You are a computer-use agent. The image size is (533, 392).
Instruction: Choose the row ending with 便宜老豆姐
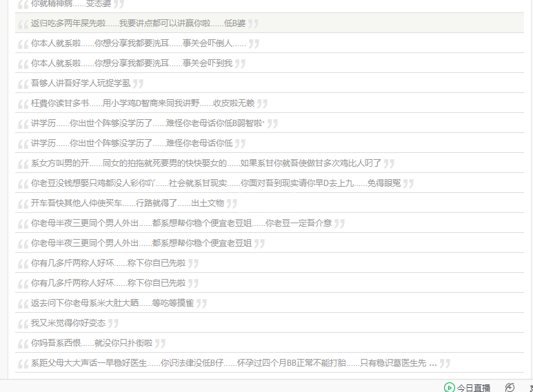tap(270, 243)
